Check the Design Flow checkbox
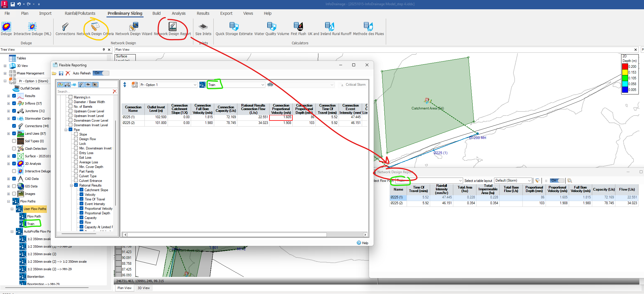The width and height of the screenshot is (644, 294). click(x=76, y=139)
